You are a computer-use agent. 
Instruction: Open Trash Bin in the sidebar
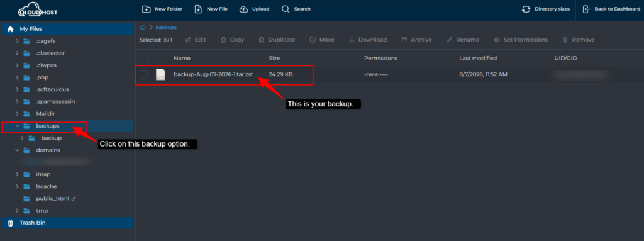[x=68, y=223]
